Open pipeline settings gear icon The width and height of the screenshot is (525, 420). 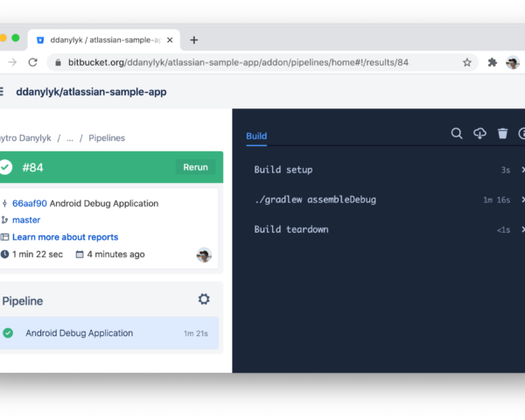(x=204, y=299)
